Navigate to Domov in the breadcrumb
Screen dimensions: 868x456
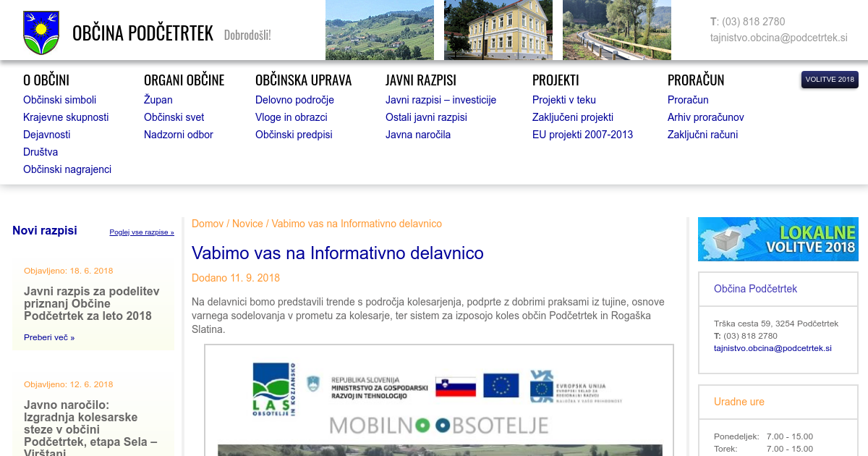click(208, 224)
